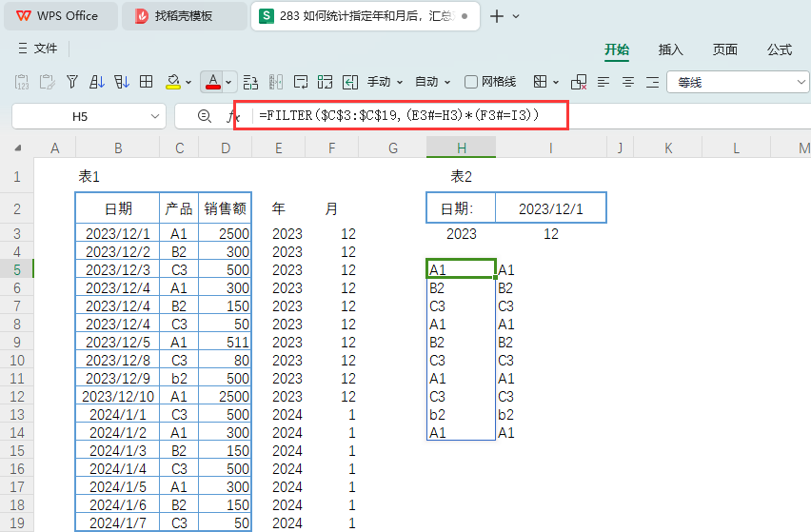
Task: Toggle the 网格线 checkbox
Action: (x=470, y=82)
